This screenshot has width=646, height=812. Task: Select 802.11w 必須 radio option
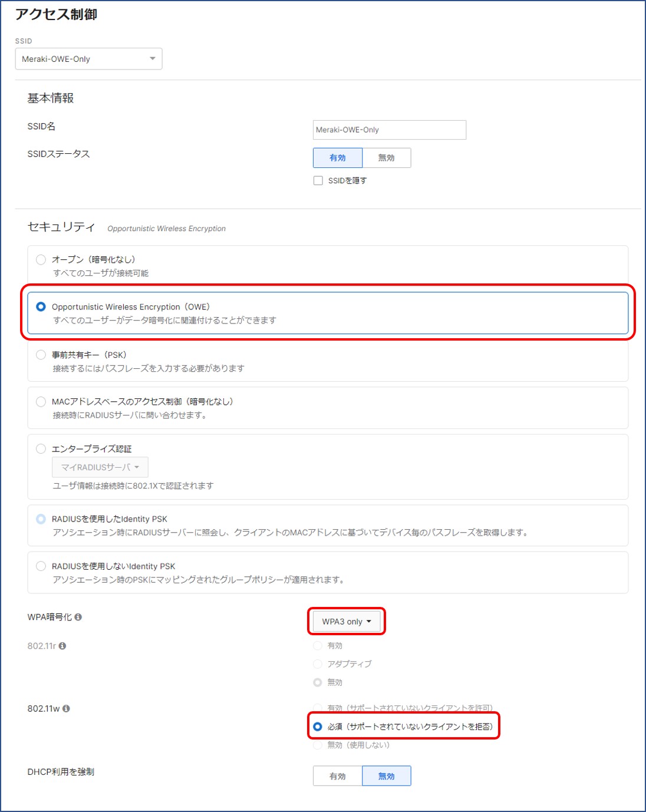pyautogui.click(x=318, y=727)
